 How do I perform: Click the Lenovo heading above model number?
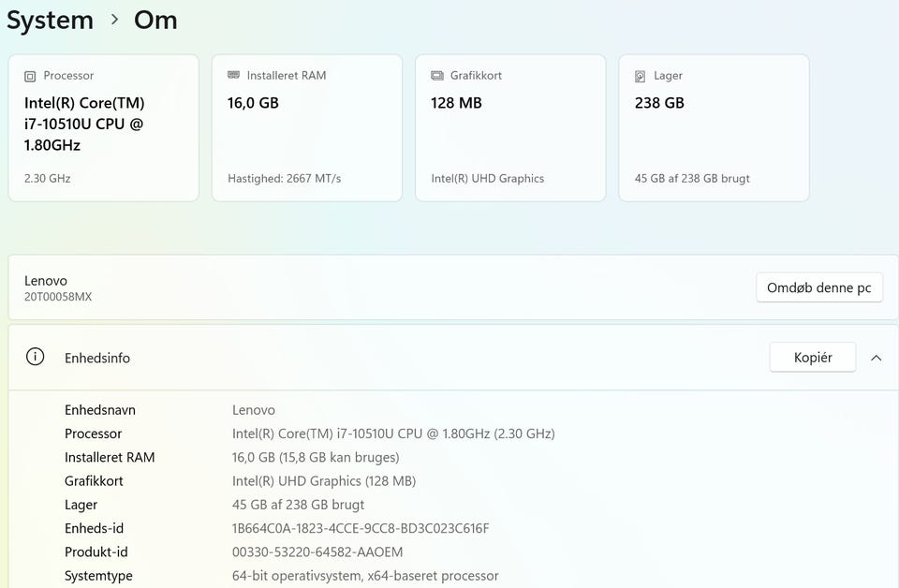click(46, 281)
